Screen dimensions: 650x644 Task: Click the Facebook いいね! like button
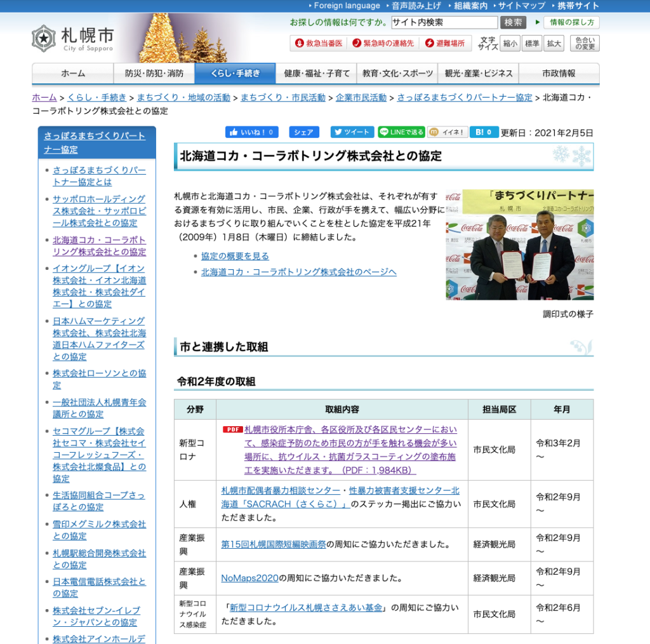(x=251, y=132)
